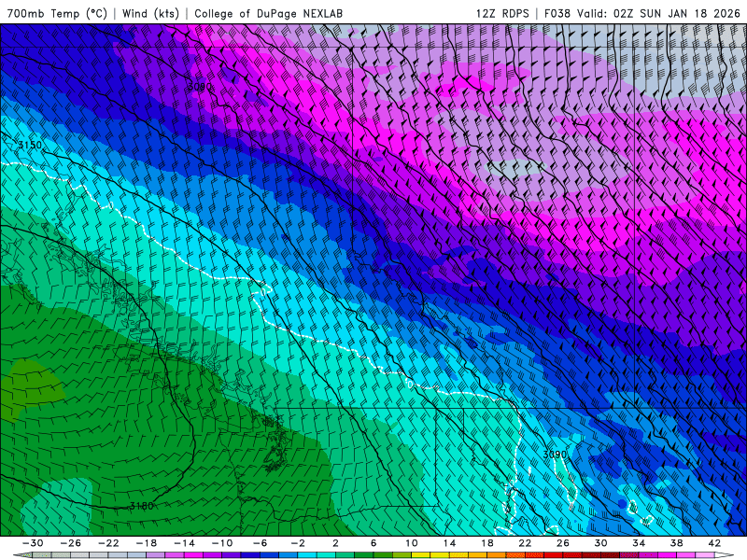The height and width of the screenshot is (560, 747).
Task: Select the 3180 height contour label
Action: click(x=142, y=506)
